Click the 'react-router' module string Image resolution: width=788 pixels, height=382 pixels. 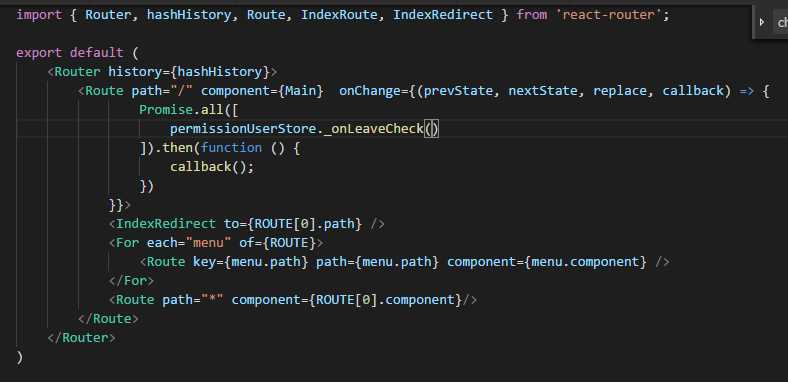click(x=609, y=15)
